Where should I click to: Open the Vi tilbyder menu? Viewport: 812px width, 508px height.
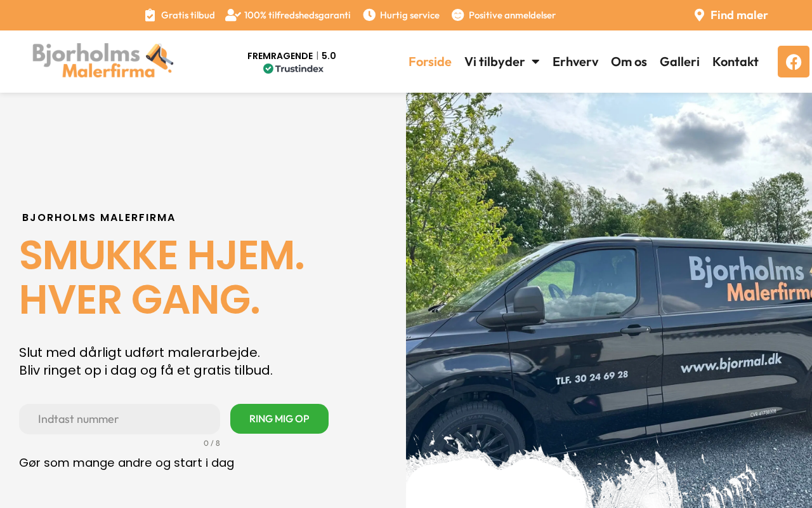[502, 62]
